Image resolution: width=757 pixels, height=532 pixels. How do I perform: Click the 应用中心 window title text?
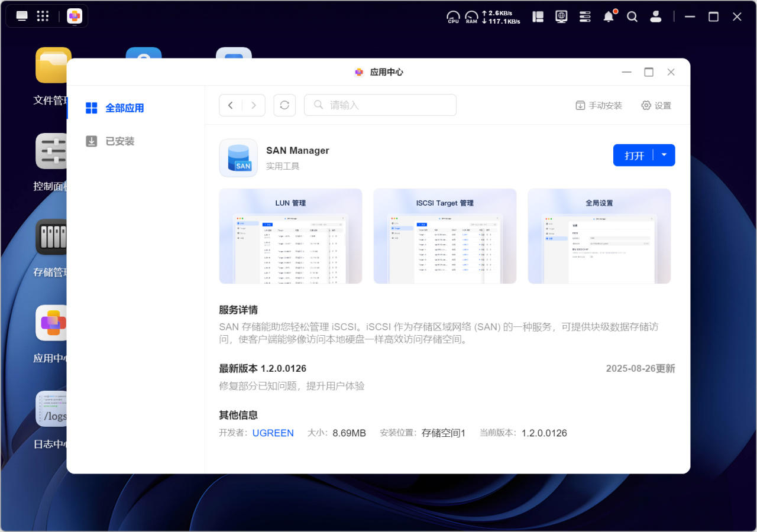[x=387, y=72]
